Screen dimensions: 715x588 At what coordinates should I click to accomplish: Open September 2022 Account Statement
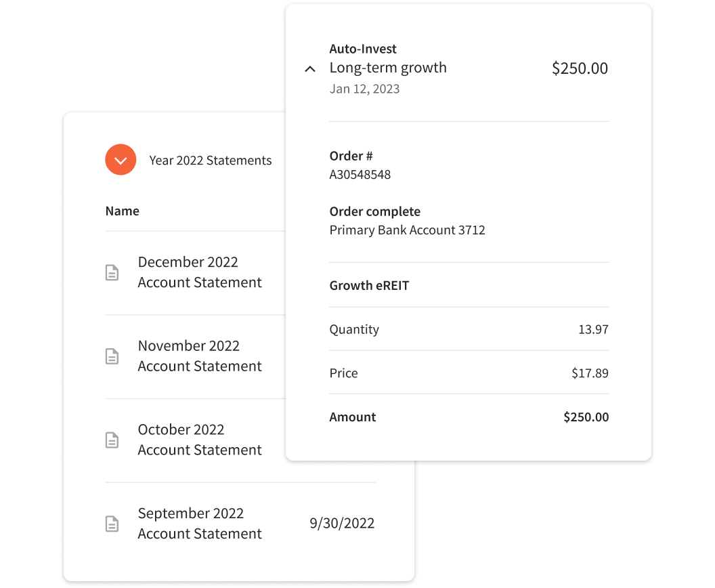click(200, 524)
